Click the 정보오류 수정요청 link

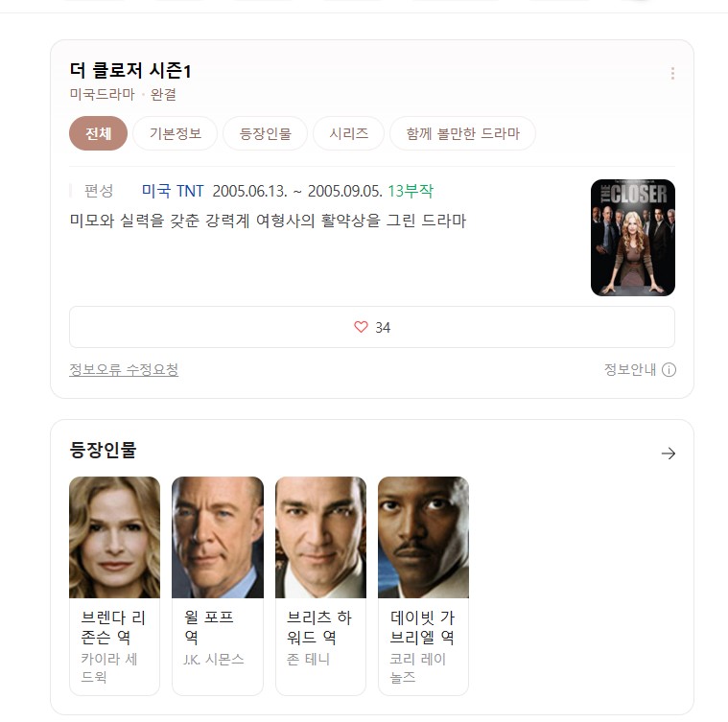[x=124, y=370]
